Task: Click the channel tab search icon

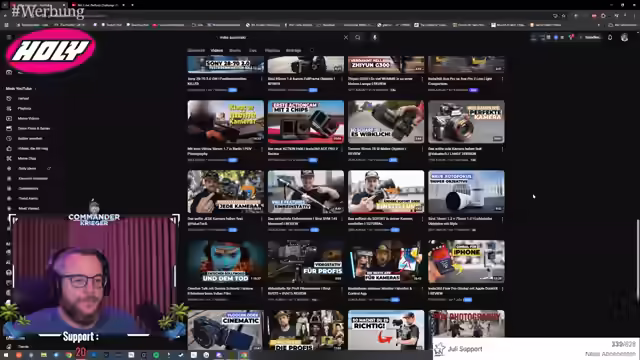Action: point(312,51)
